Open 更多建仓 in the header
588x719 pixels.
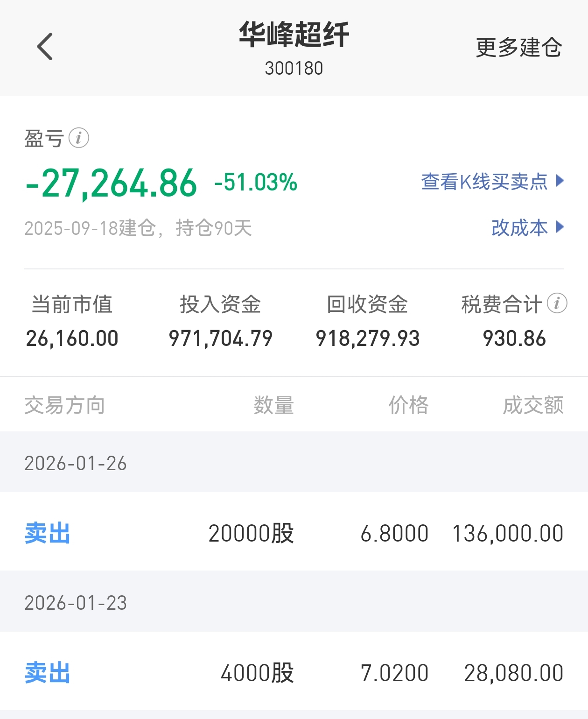[518, 47]
